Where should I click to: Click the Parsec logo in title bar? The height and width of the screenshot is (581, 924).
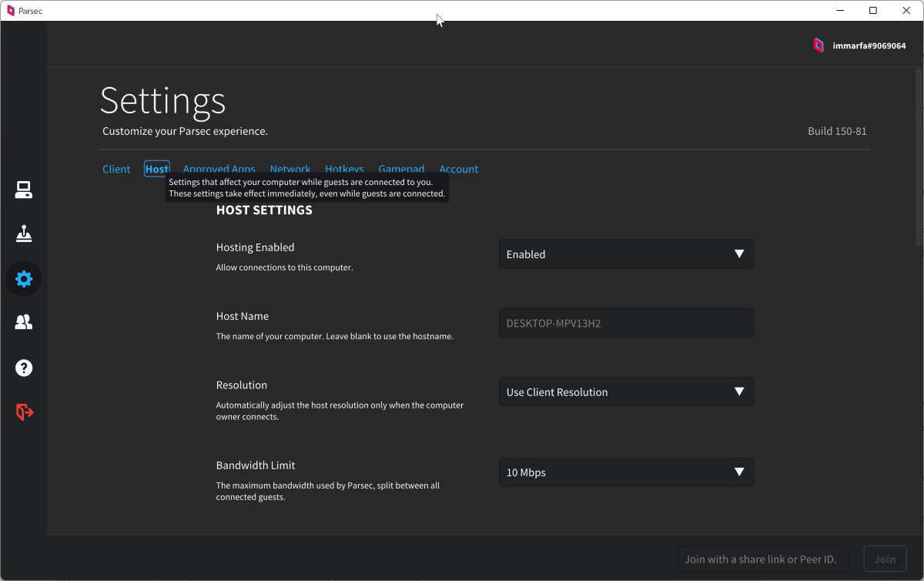click(11, 11)
